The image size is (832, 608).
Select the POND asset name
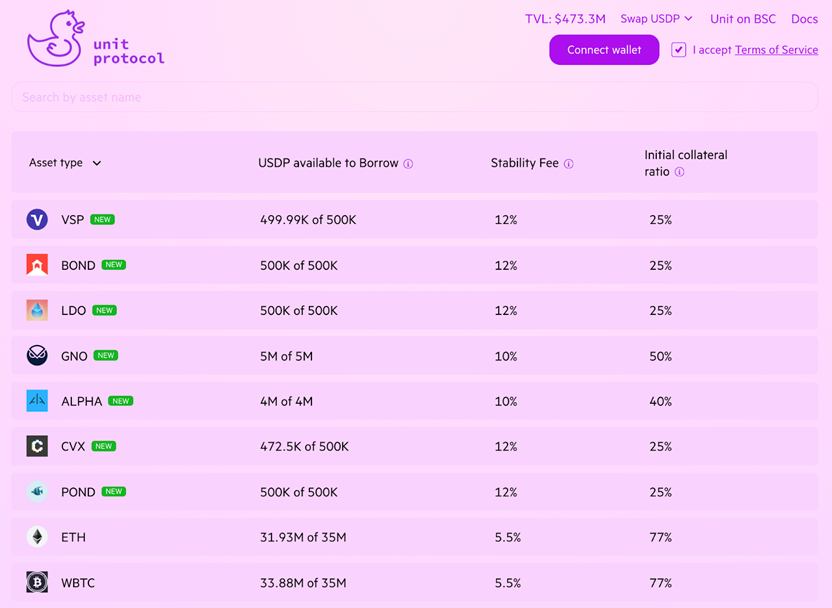point(78,492)
